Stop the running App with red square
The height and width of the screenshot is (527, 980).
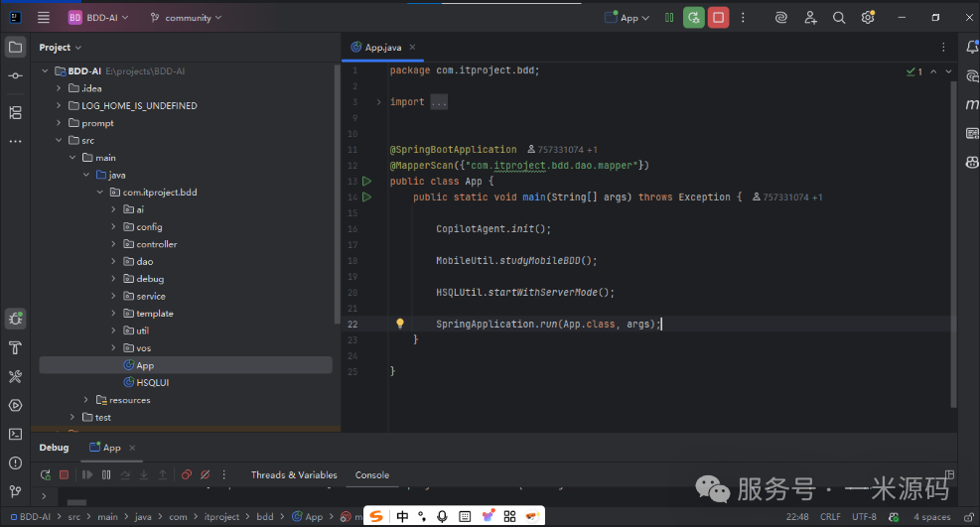click(719, 18)
